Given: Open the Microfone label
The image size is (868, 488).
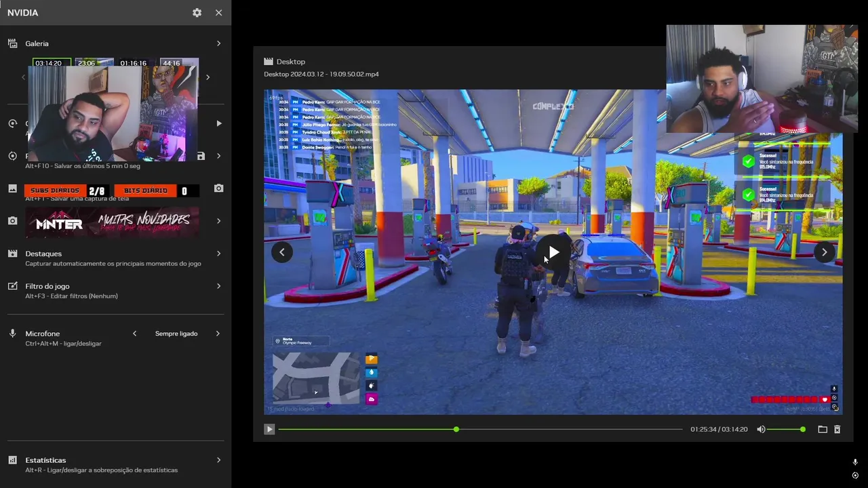Looking at the screenshot, I should click(43, 333).
